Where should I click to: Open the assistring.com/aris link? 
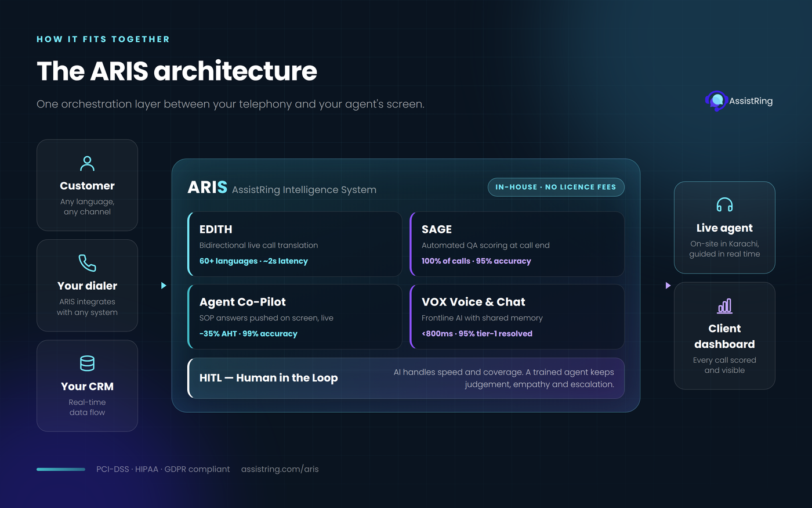tap(280, 469)
